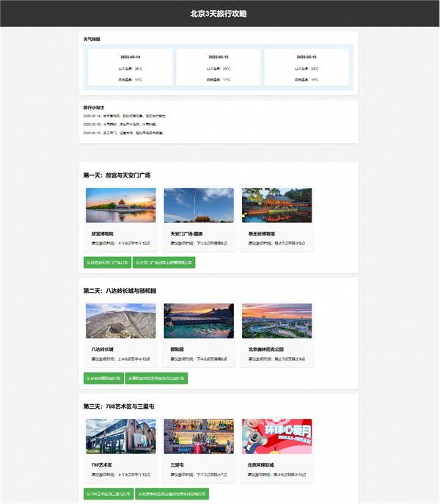Click taxi button from Summer Palace to Olympic Park
Viewport: 440px width, 504px height.
coord(156,379)
